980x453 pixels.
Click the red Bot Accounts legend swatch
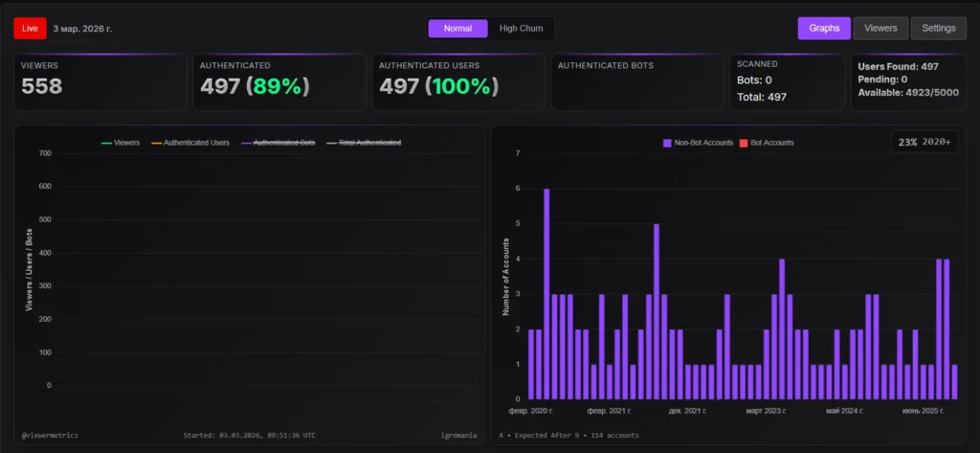pos(744,143)
